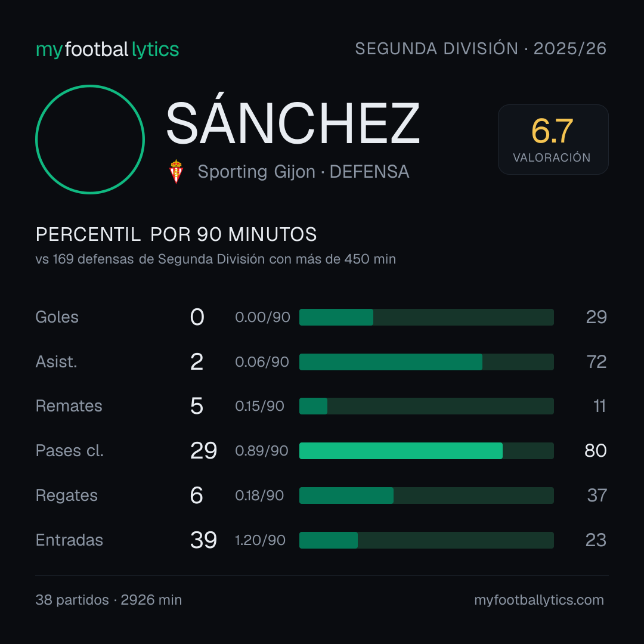Click the Entradas total value 39
Viewport: 644px width, 644px height.
(203, 540)
